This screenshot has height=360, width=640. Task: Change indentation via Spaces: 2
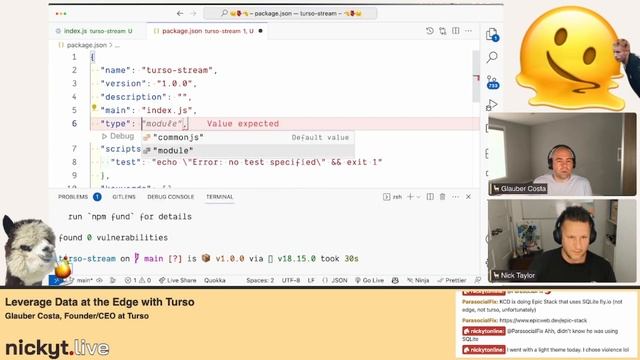coord(260,280)
